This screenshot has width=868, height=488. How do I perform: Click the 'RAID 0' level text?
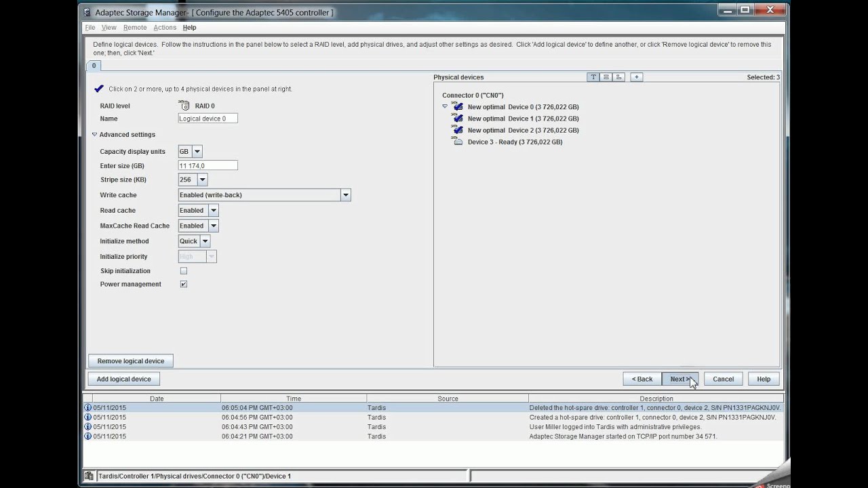(205, 106)
